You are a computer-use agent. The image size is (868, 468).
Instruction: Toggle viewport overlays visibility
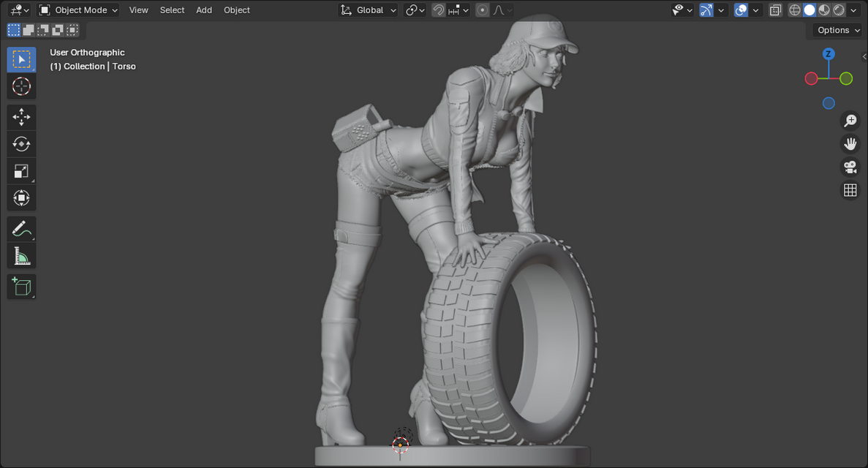point(741,10)
